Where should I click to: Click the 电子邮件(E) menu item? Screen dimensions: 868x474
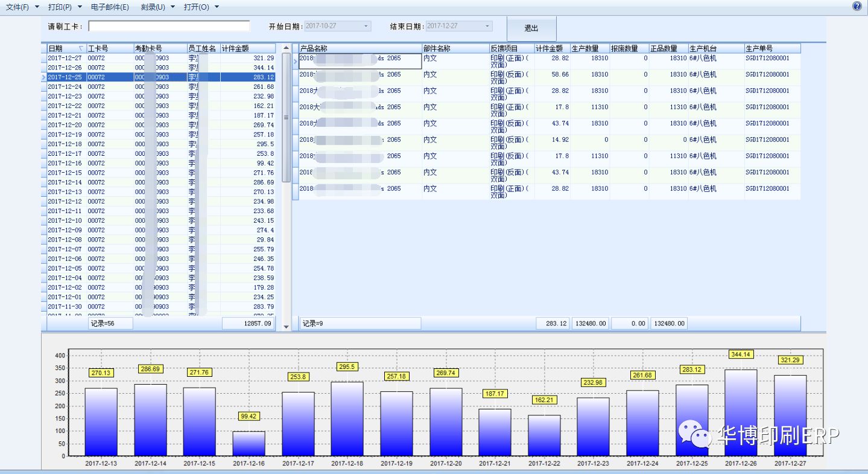(x=110, y=7)
